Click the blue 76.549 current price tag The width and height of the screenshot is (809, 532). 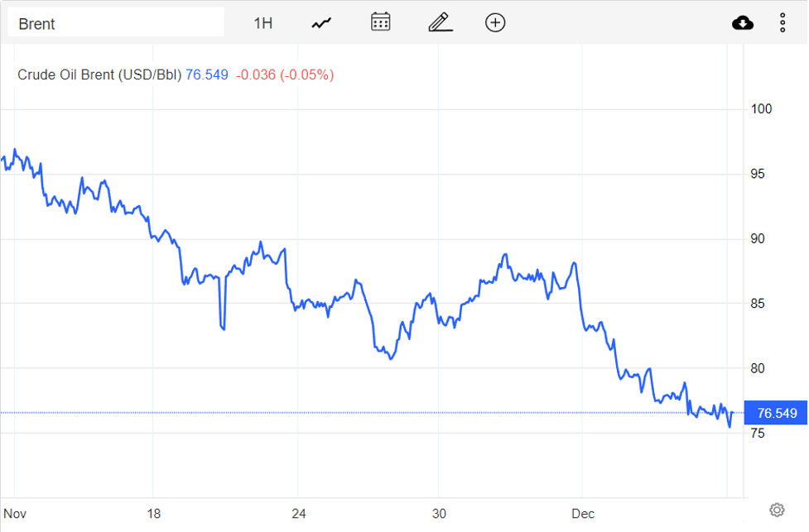click(776, 413)
